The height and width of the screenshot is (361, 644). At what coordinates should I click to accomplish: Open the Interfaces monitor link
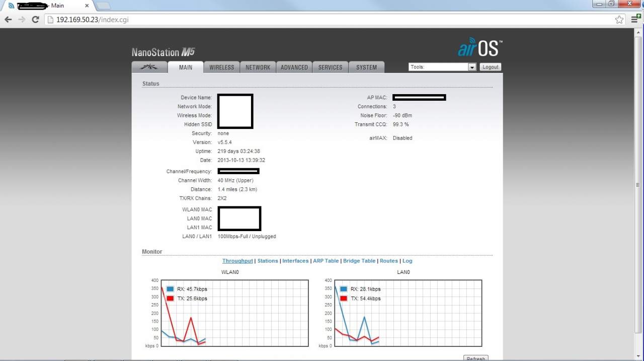point(295,261)
